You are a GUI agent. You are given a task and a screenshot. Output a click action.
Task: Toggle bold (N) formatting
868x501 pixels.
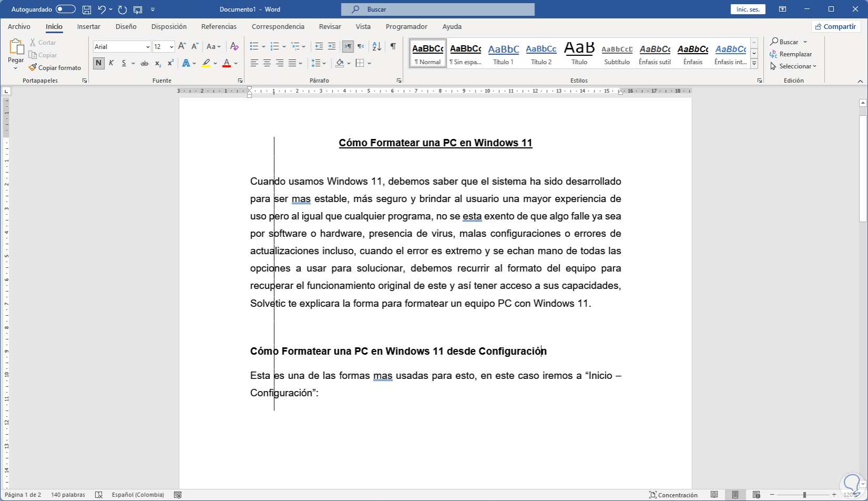click(x=98, y=63)
